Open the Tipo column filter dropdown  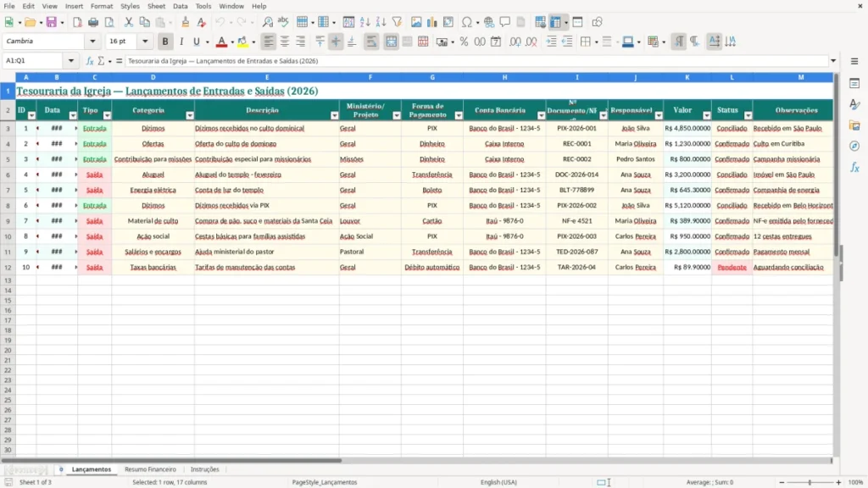pos(107,115)
